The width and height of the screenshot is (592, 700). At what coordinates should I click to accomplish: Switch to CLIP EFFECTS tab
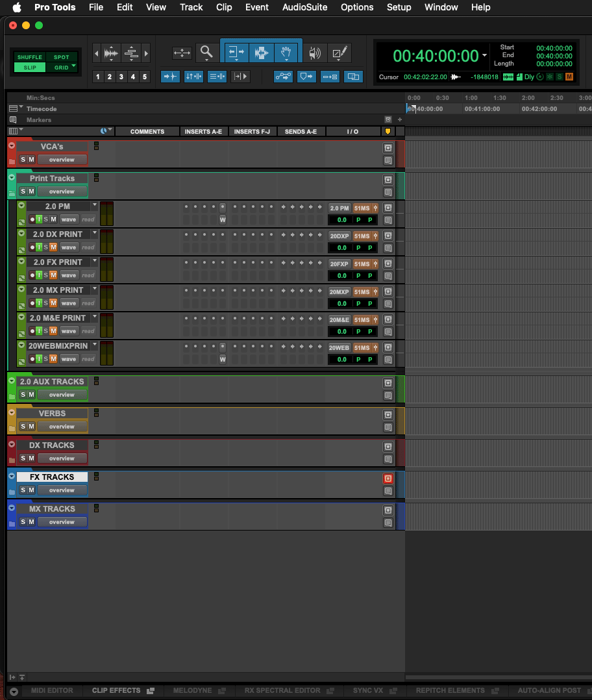click(x=116, y=690)
